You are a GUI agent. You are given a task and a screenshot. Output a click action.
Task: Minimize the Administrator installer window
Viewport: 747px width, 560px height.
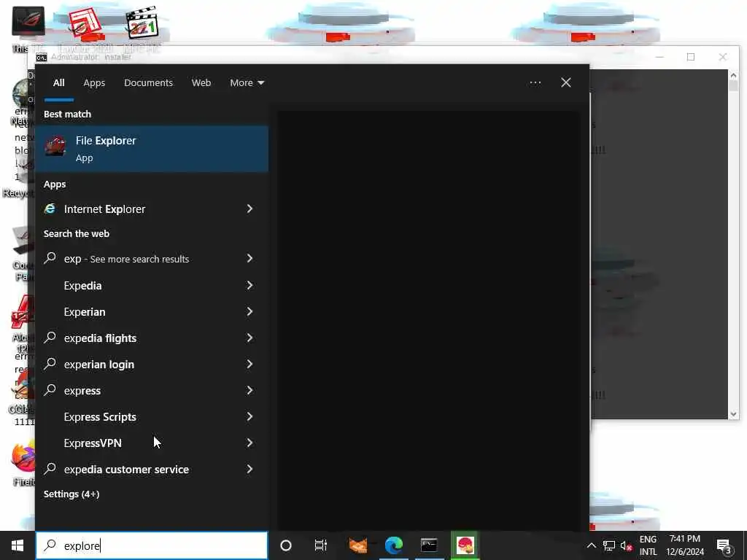coord(659,57)
